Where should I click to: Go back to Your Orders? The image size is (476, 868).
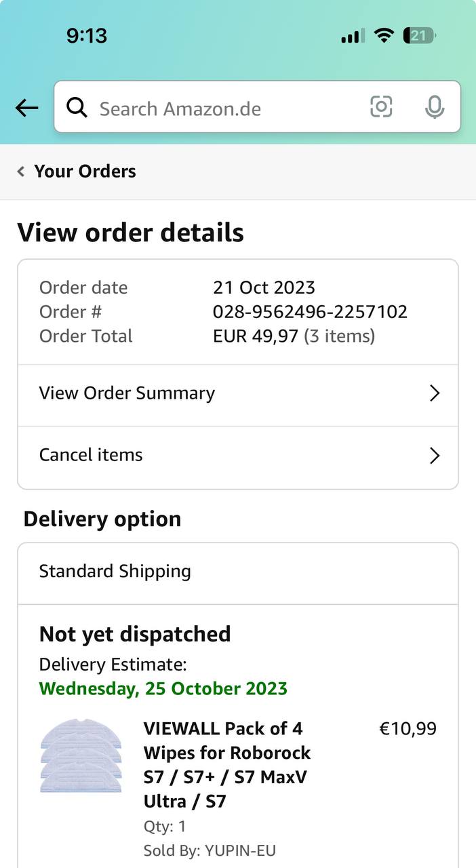[85, 172]
